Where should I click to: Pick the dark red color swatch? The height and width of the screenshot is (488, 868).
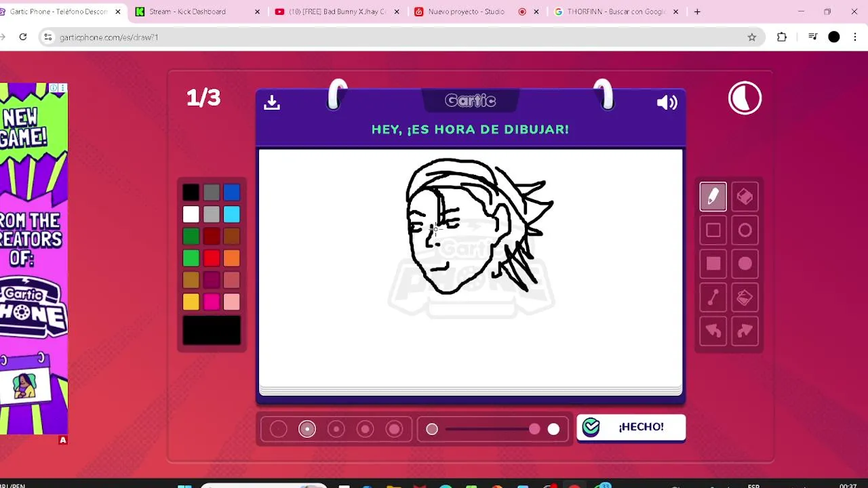(212, 237)
